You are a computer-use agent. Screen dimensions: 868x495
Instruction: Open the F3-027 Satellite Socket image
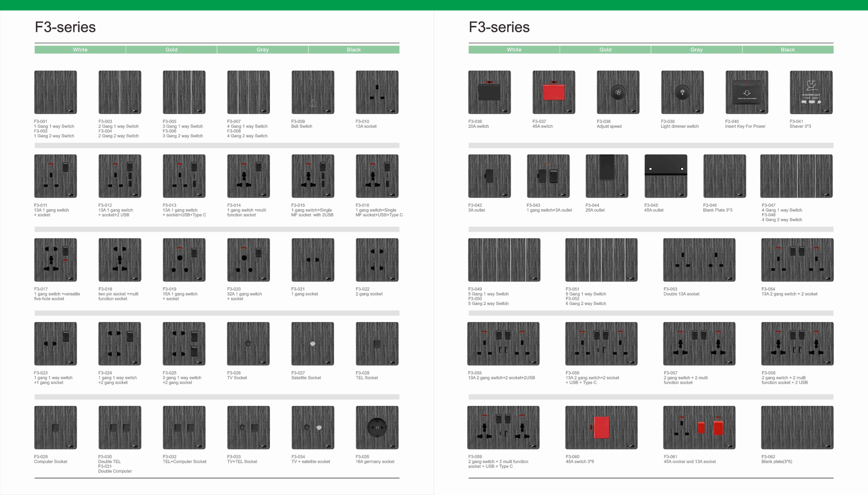tap(313, 344)
